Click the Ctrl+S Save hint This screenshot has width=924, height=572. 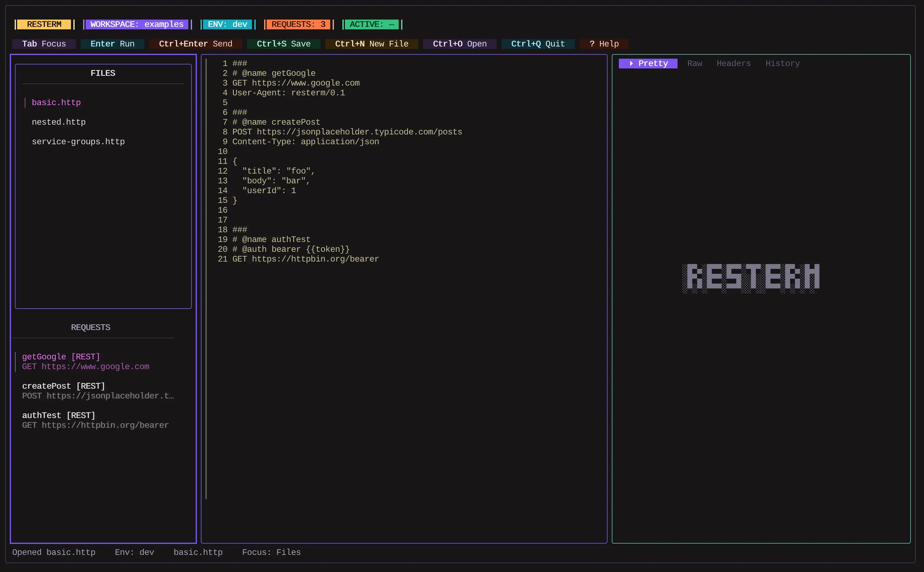tap(283, 44)
